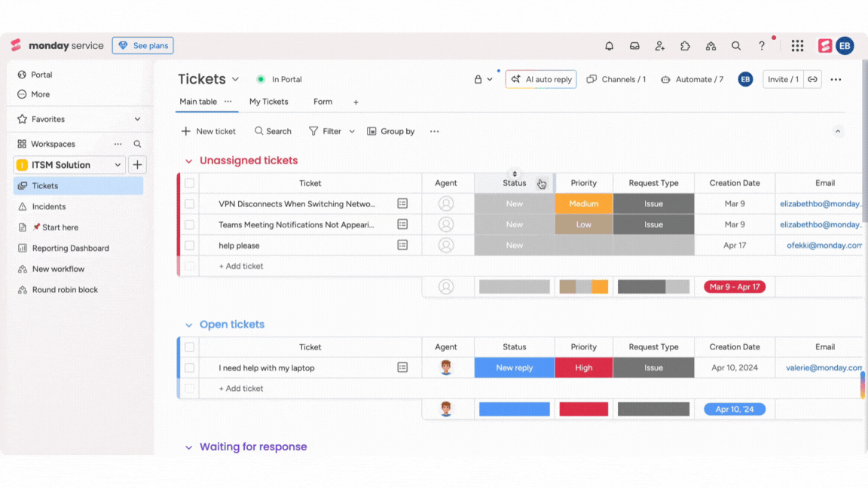This screenshot has height=488, width=868.
Task: Open Channels / 1 button
Action: [x=616, y=79]
